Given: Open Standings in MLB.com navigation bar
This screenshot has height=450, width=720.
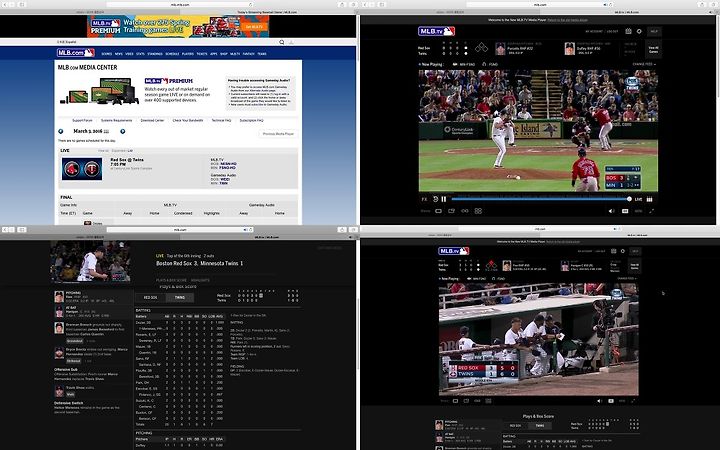Looking at the screenshot, I should pos(155,54).
